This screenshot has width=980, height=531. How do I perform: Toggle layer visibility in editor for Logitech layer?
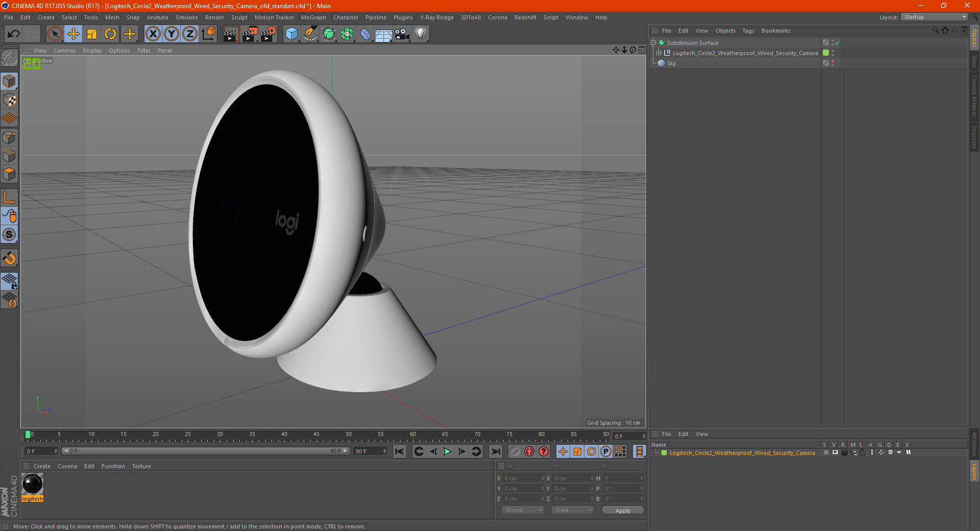(835, 452)
